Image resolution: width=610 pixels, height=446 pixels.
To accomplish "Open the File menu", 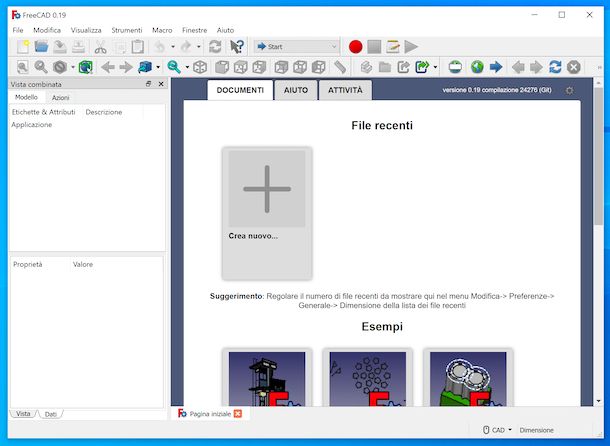I will point(18,30).
